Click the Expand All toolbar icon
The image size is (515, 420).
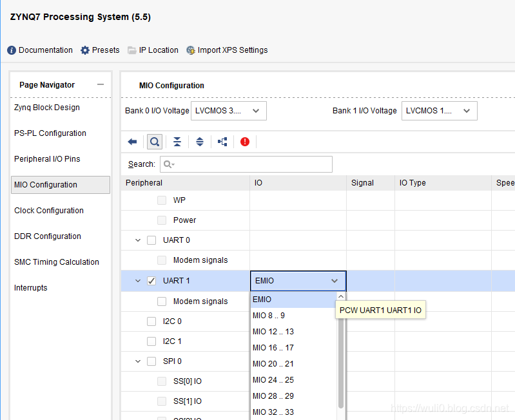click(x=200, y=142)
